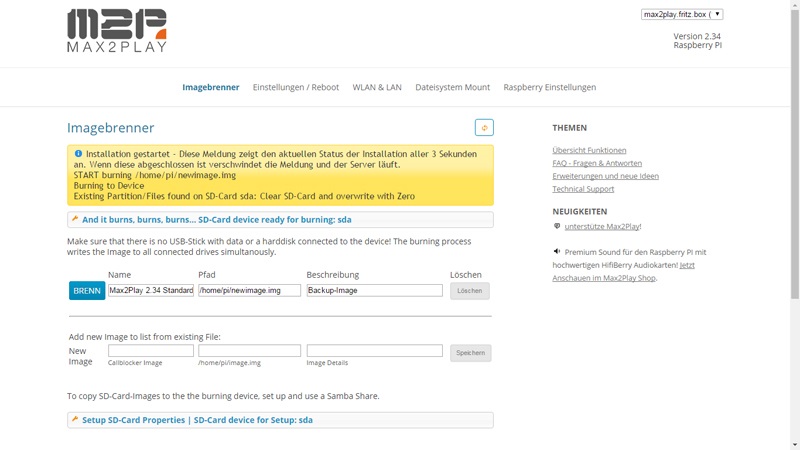Image resolution: width=800 pixels, height=450 pixels.
Task: Click the Max2Play logo
Action: [117, 30]
